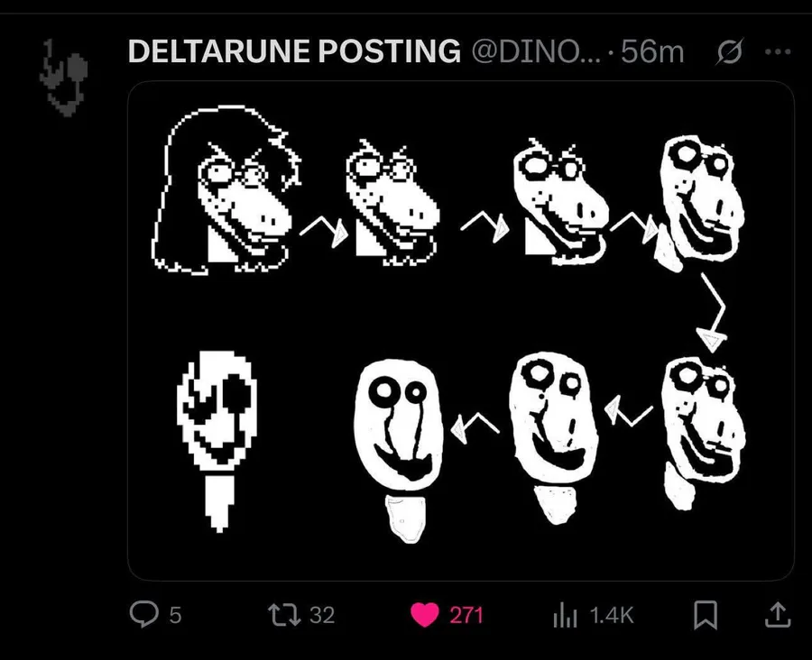Click the 32 reposts count

[x=322, y=616]
